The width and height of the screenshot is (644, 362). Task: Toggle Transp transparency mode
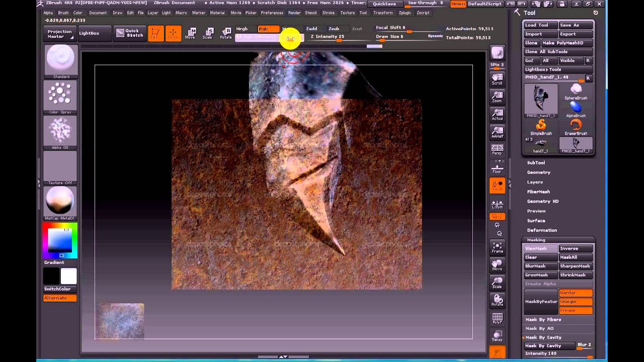pyautogui.click(x=497, y=336)
